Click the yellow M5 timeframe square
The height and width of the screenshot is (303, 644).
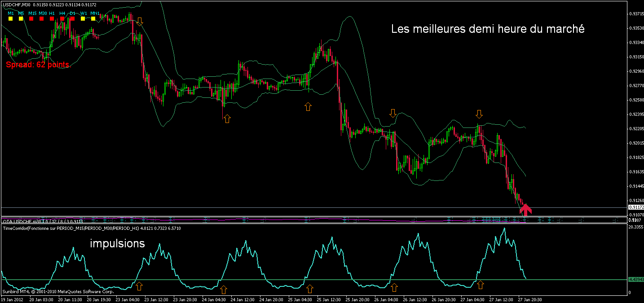pyautogui.click(x=21, y=19)
